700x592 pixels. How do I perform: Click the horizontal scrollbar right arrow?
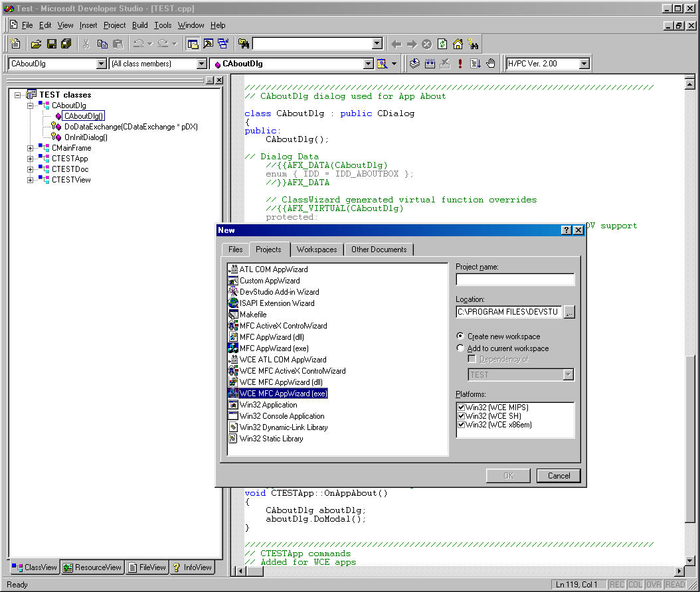pyautogui.click(x=679, y=571)
